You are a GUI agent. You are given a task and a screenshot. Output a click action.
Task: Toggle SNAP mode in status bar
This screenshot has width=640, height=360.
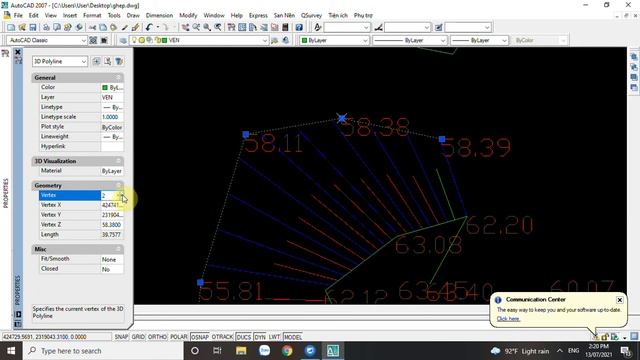point(121,337)
